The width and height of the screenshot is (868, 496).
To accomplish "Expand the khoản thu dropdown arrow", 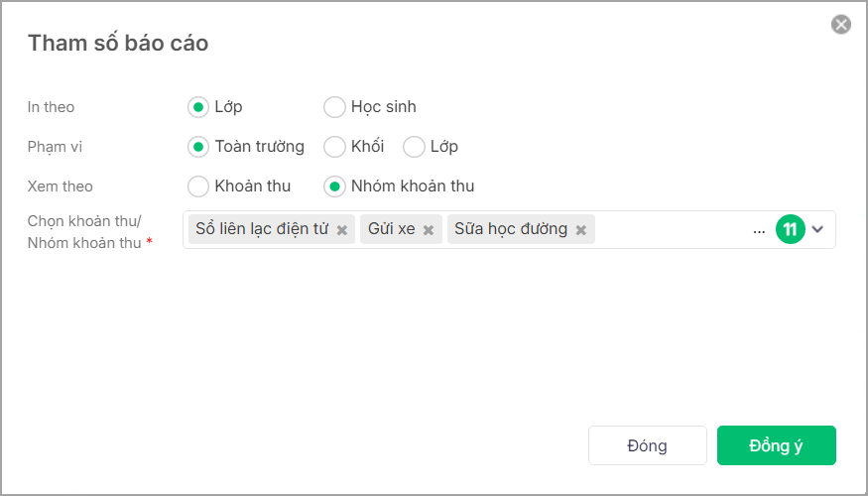I will pos(817,229).
